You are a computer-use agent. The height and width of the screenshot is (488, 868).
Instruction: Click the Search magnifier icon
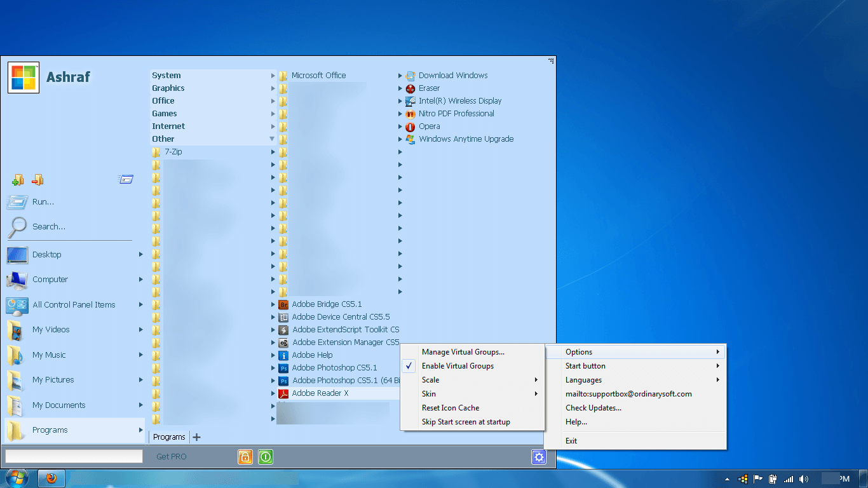[x=17, y=227]
